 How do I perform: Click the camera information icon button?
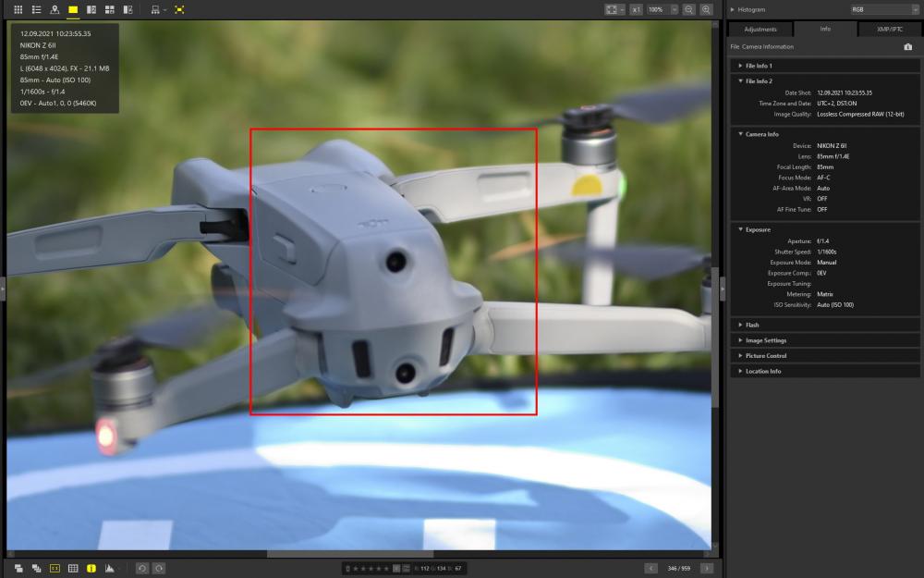(x=908, y=46)
